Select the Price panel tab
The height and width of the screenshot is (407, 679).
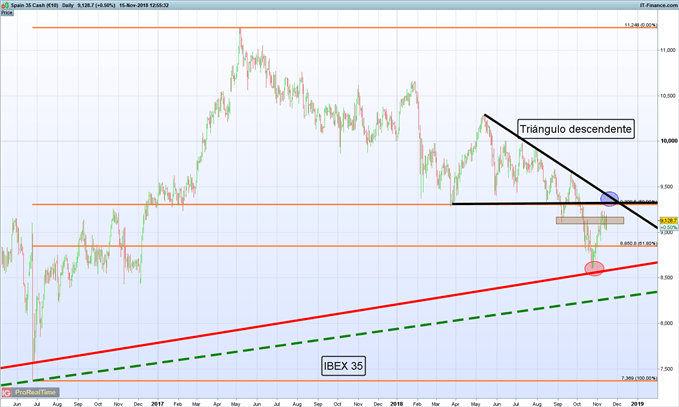click(x=6, y=13)
